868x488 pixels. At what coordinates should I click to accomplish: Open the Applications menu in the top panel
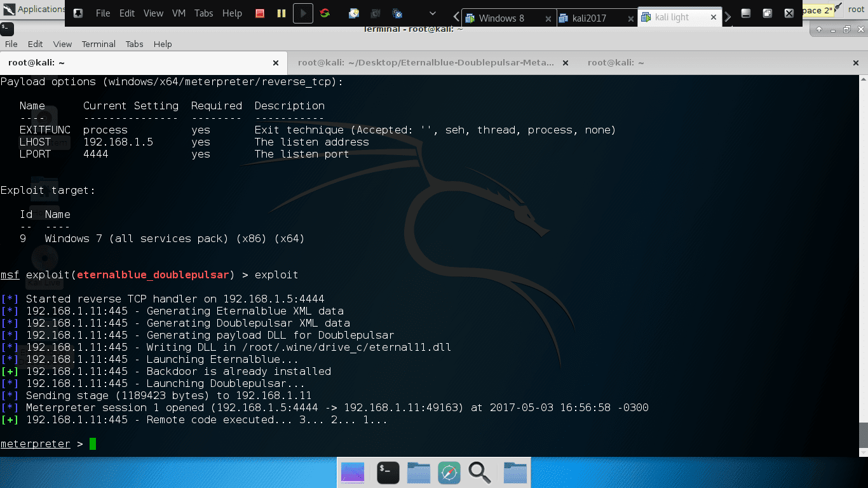[x=33, y=9]
